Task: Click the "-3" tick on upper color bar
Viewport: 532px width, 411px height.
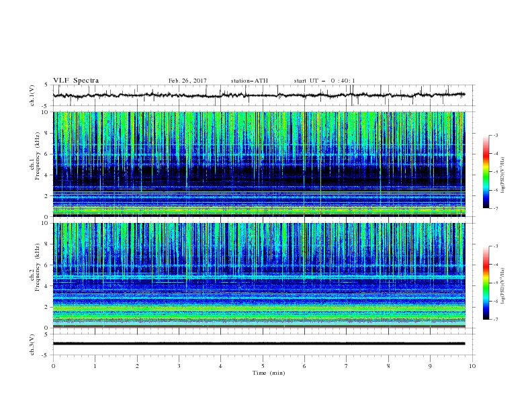Action: tap(495, 135)
